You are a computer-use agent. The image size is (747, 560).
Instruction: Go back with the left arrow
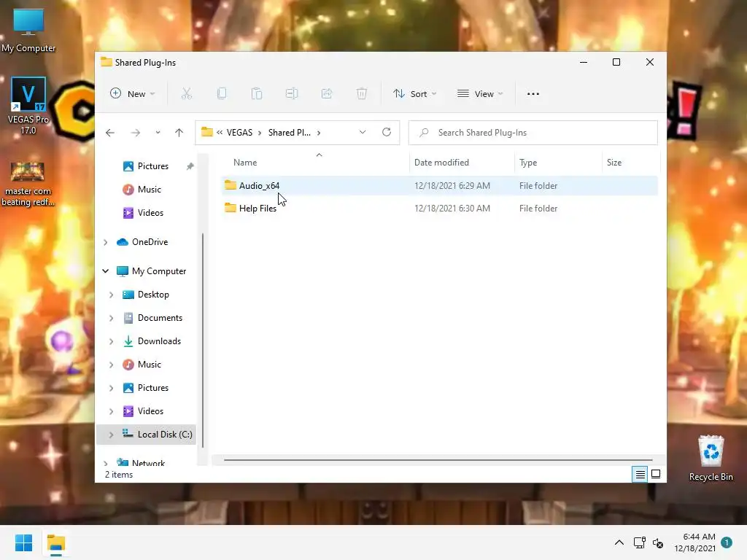point(110,133)
